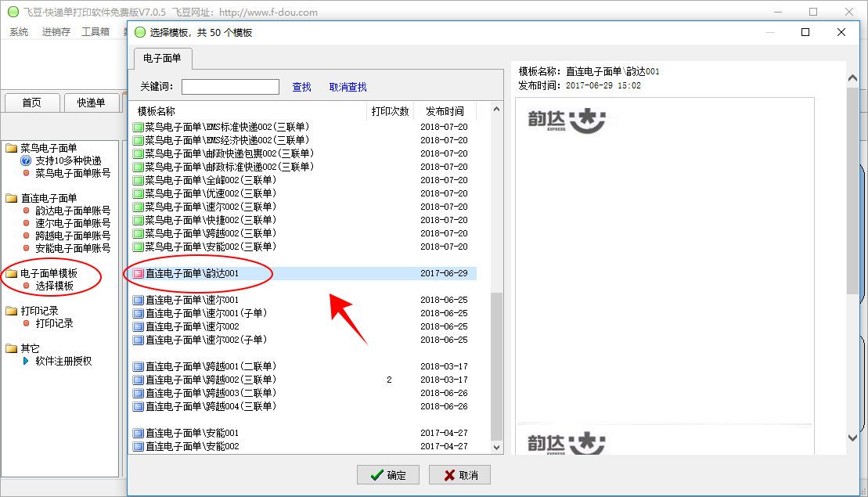Open the 进销存 menu
The image size is (868, 497).
56,32
